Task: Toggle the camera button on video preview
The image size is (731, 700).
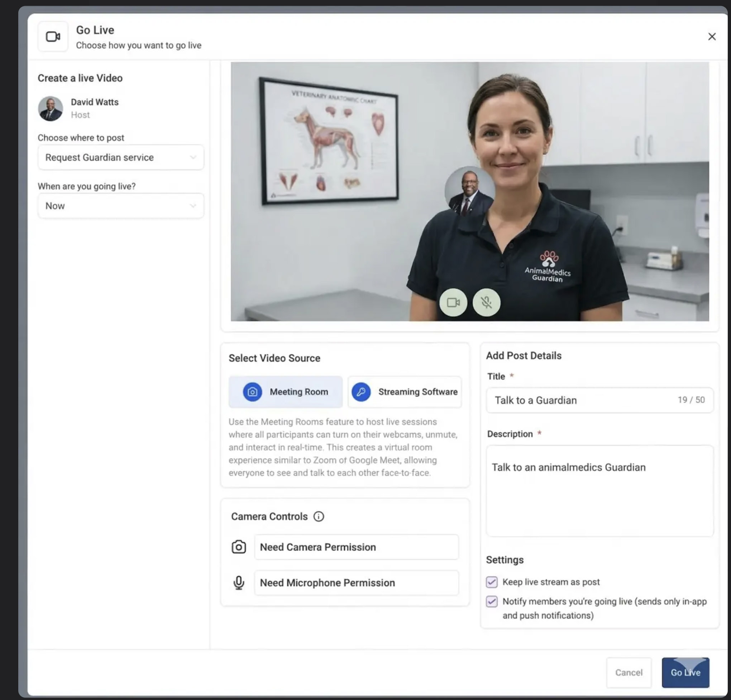Action: pos(453,302)
